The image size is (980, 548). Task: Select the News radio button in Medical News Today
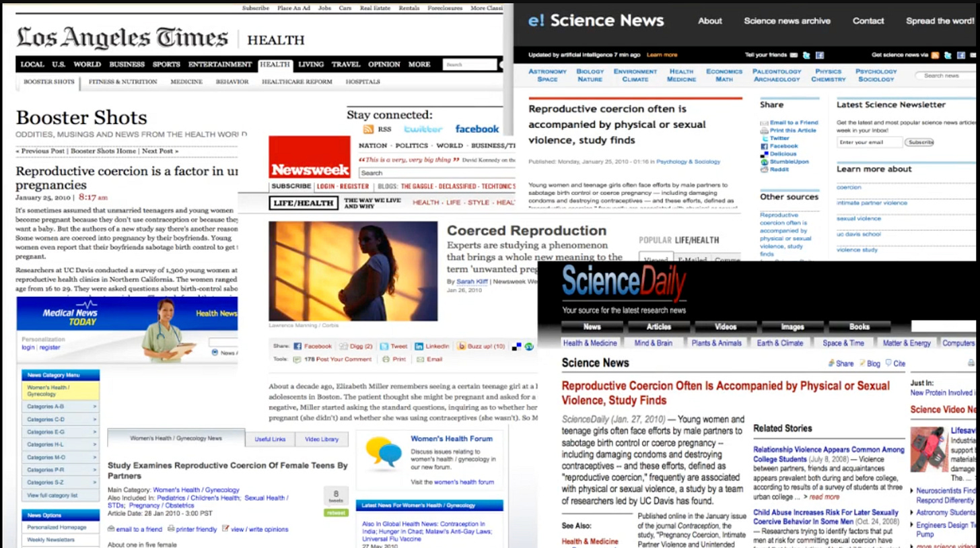[215, 352]
